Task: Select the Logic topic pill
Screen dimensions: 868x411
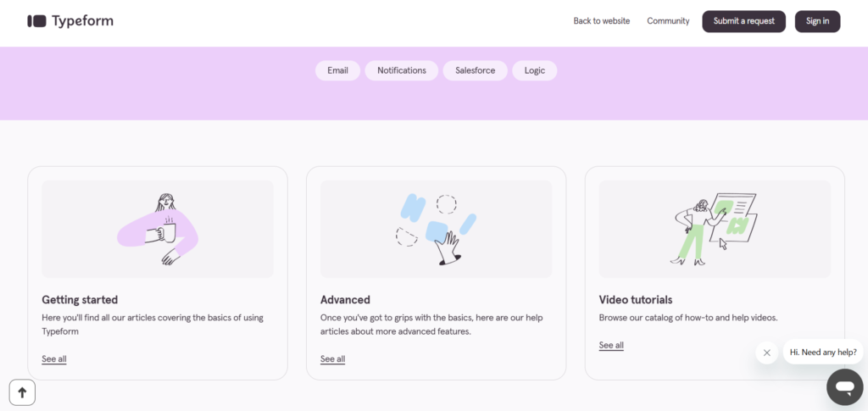Action: [x=535, y=71]
